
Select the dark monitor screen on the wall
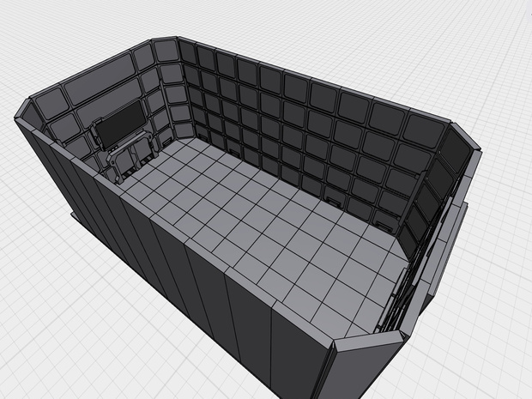tap(121, 124)
